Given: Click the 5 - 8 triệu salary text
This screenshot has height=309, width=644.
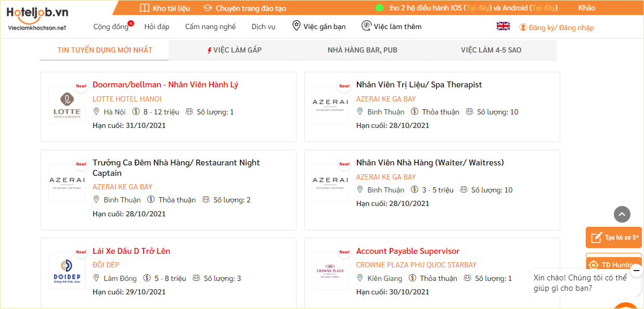Looking at the screenshot, I should [x=170, y=278].
